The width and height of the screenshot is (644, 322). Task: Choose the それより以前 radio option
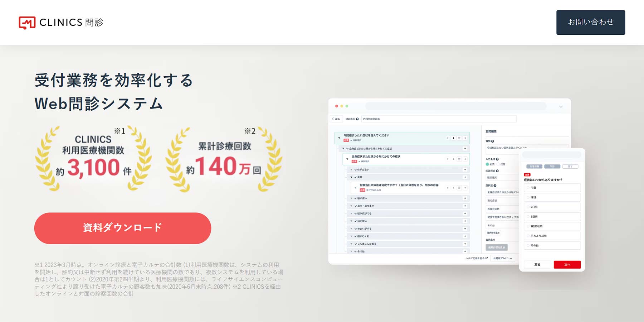click(x=552, y=236)
